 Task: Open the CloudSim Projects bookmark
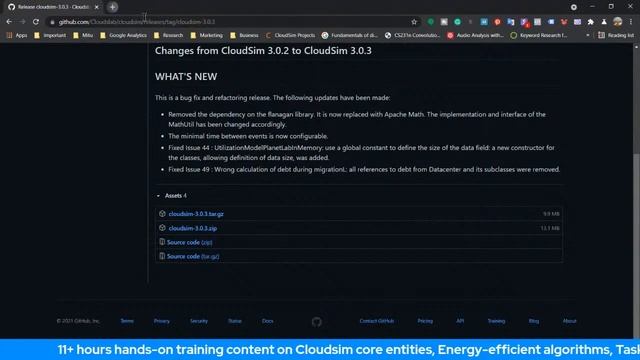[290, 35]
